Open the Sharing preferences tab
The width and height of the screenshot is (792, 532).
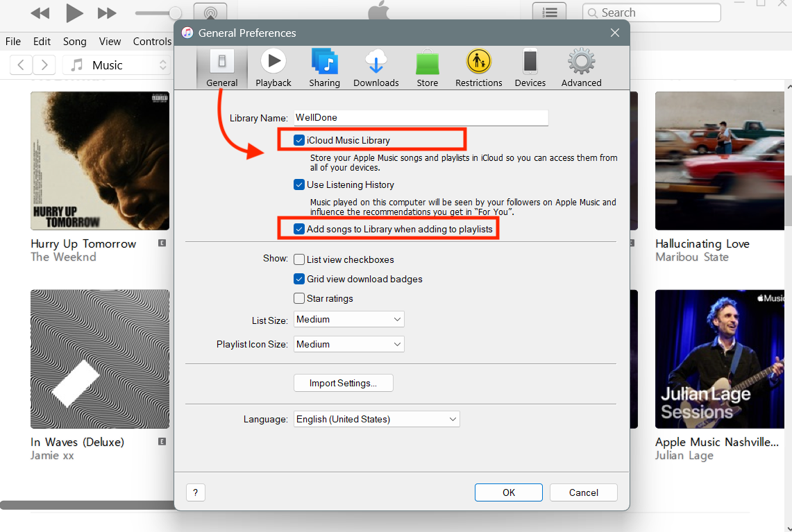pyautogui.click(x=324, y=68)
